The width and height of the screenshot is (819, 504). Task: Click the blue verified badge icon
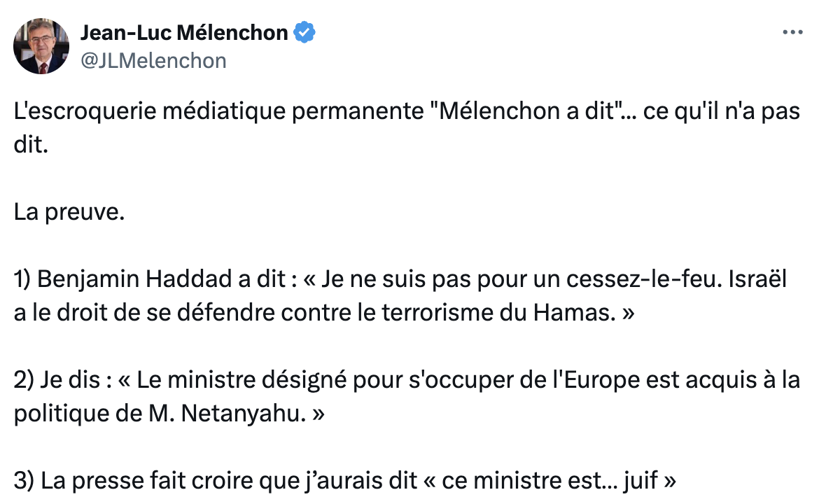(x=304, y=32)
